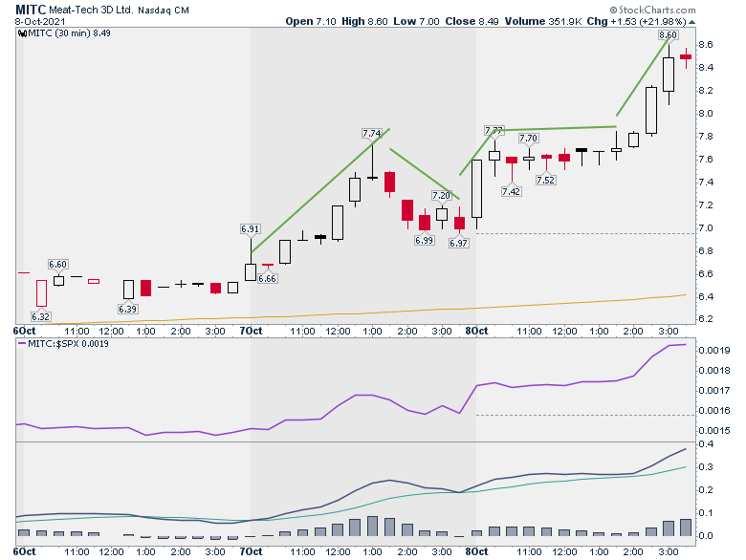Click the Volume 351.9K reading

[x=543, y=21]
